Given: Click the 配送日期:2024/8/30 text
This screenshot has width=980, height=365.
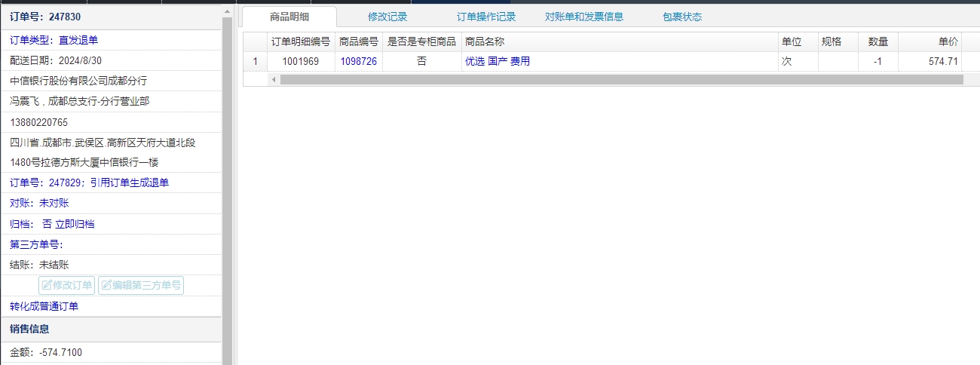Looking at the screenshot, I should point(56,60).
